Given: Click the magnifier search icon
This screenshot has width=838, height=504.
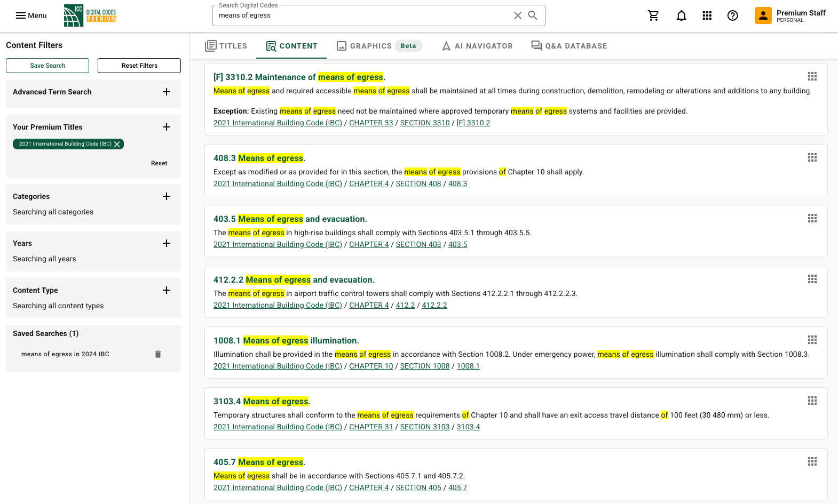Looking at the screenshot, I should [533, 15].
